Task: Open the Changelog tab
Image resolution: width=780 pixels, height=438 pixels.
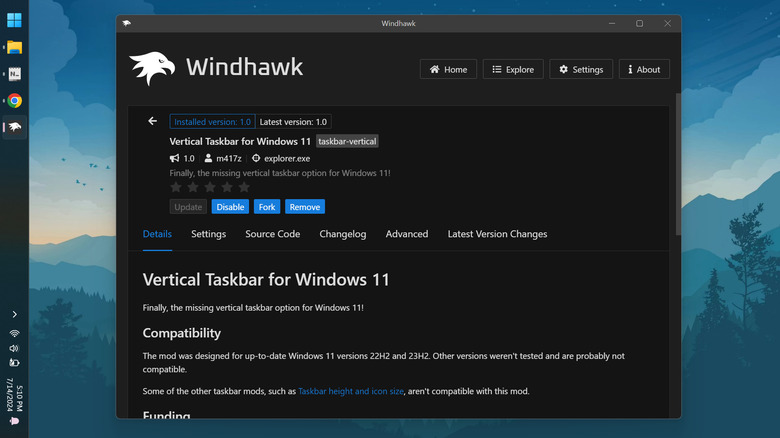Action: (x=343, y=234)
